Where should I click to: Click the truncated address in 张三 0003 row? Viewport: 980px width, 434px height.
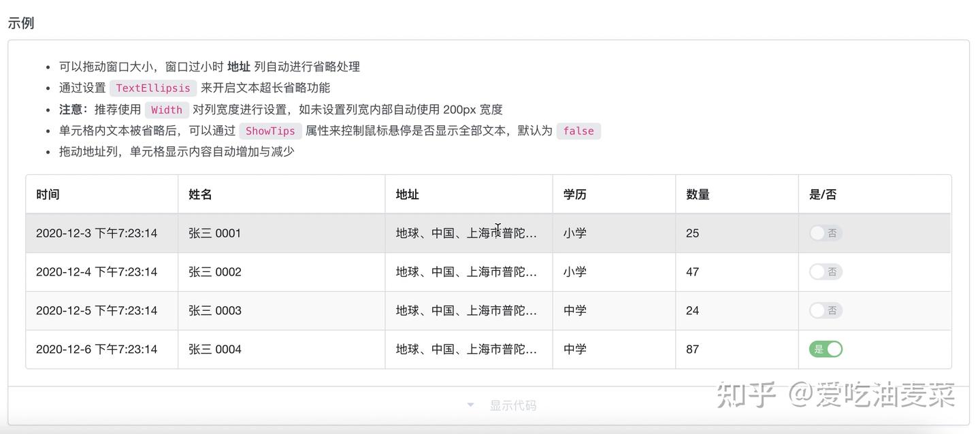467,311
